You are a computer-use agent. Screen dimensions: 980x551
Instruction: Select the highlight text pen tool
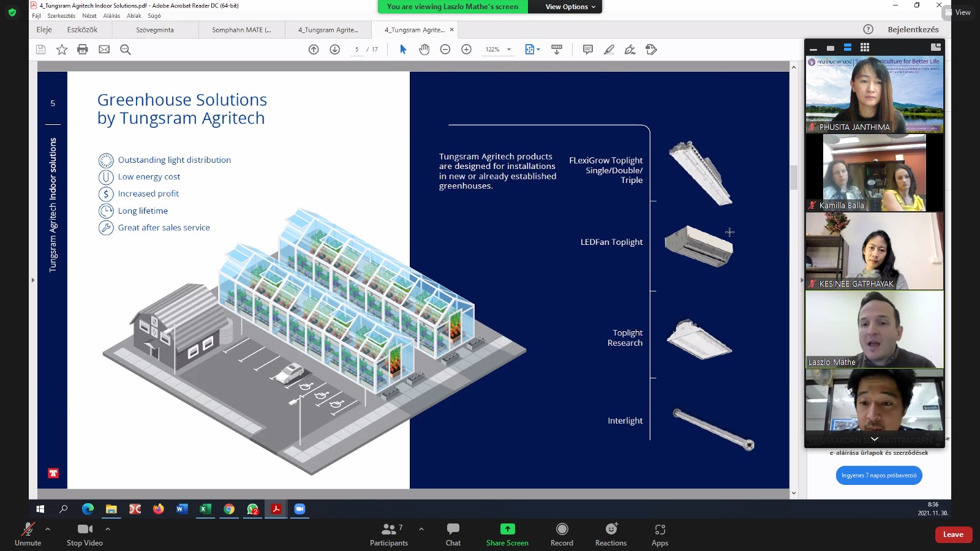click(609, 50)
